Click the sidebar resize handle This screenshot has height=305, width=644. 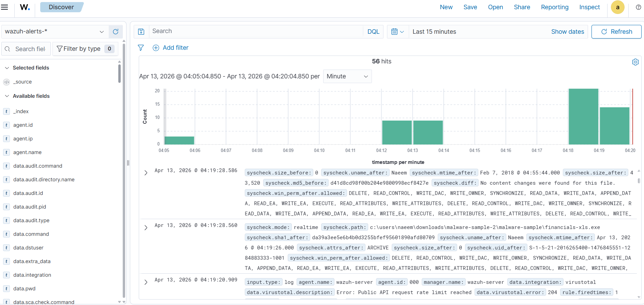coord(128,163)
